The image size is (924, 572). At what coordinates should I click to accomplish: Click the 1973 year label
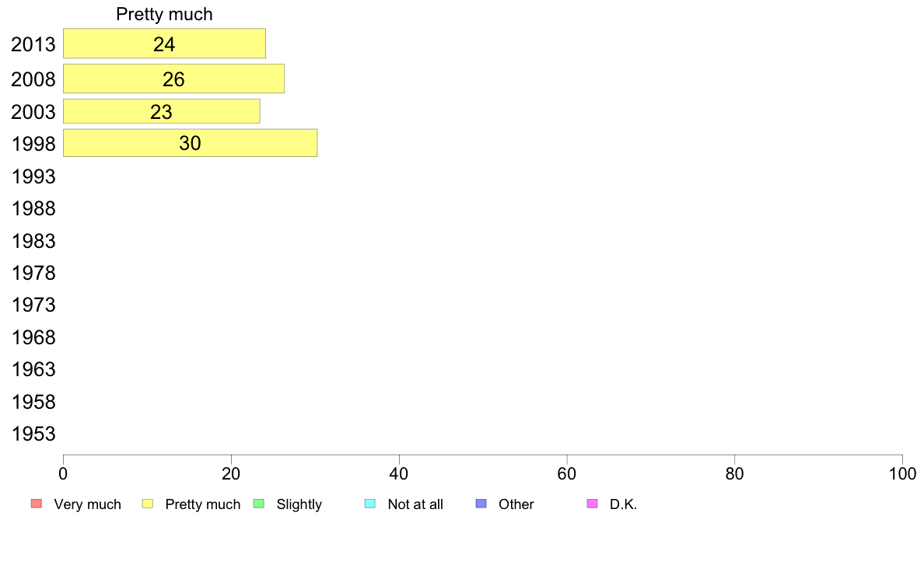pos(33,305)
